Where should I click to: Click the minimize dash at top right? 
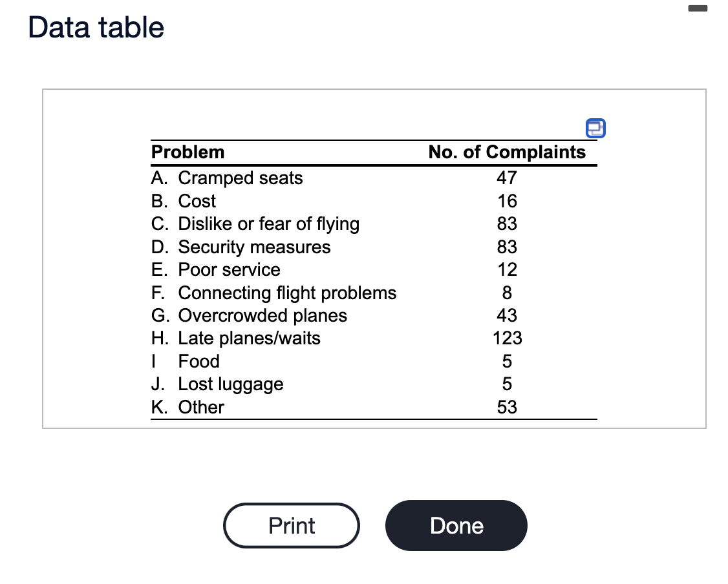pyautogui.click(x=698, y=8)
